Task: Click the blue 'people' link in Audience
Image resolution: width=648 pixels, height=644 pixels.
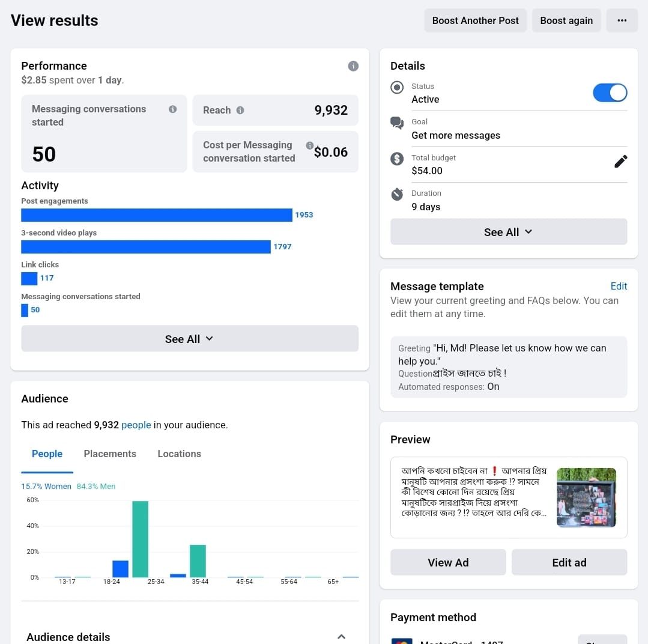Action: [136, 425]
